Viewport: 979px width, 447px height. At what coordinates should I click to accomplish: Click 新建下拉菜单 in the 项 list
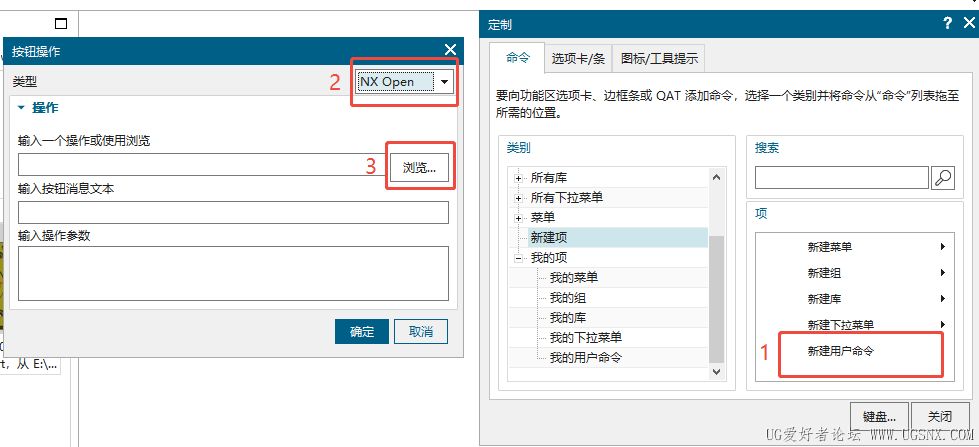(840, 325)
